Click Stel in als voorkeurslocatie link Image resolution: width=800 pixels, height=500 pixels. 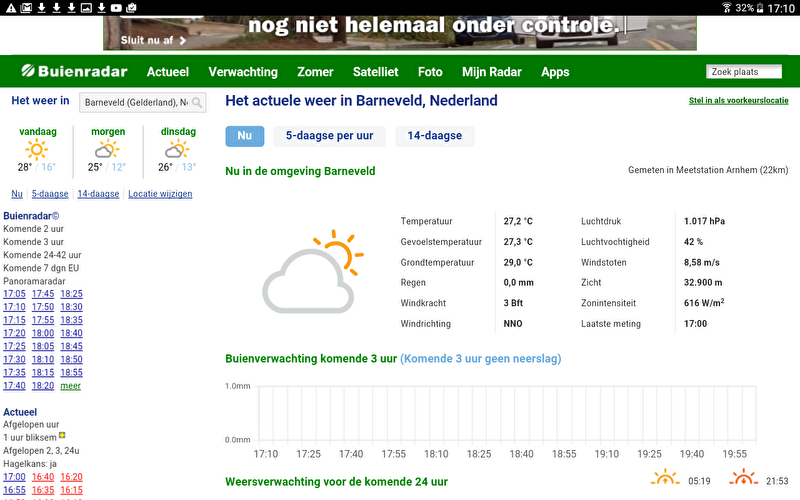pos(738,101)
